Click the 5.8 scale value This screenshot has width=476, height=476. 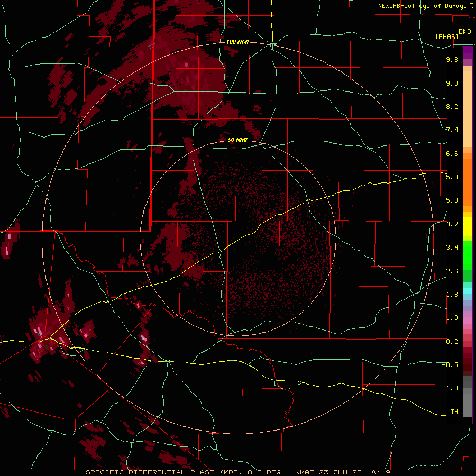tap(452, 177)
